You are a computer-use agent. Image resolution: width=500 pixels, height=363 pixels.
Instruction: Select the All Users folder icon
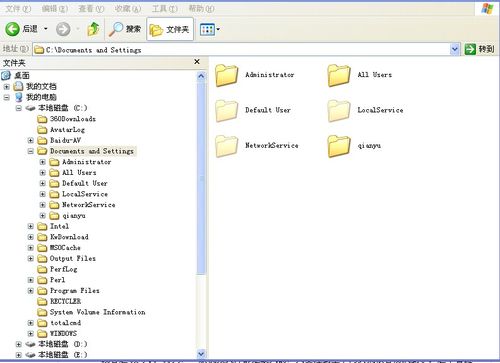click(x=339, y=75)
